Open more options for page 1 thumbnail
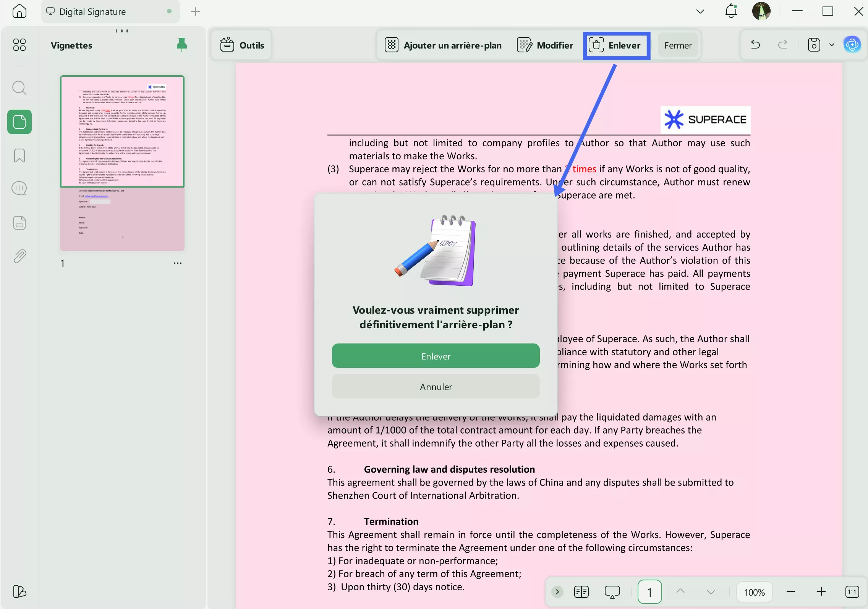The height and width of the screenshot is (609, 868). [178, 263]
